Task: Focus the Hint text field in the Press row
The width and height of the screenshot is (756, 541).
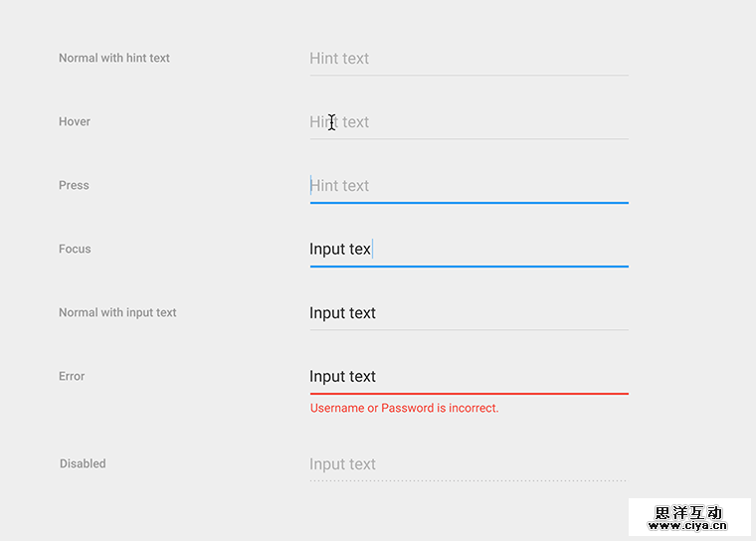Action: tap(468, 186)
